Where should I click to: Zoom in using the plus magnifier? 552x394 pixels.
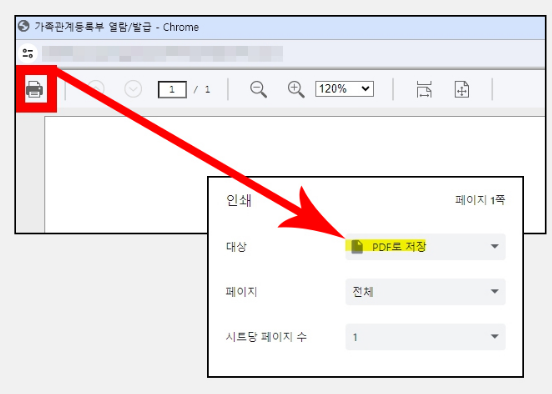296,89
